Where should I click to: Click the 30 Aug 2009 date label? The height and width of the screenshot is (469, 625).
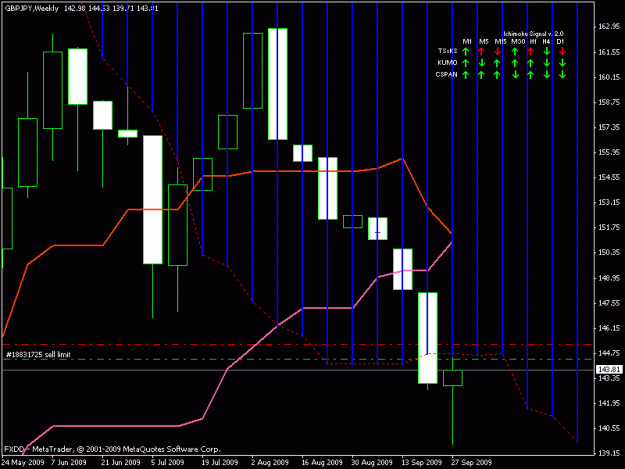point(372,462)
